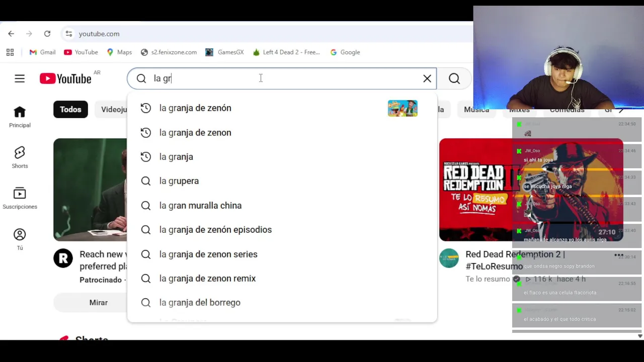Open the YouTube bookmark
This screenshot has width=644, height=362.
pos(81,52)
